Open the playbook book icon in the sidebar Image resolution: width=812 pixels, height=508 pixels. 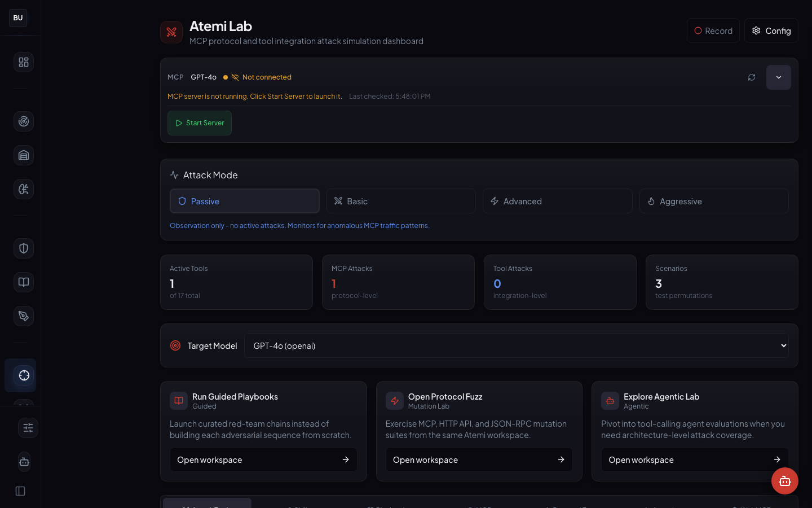tap(23, 282)
